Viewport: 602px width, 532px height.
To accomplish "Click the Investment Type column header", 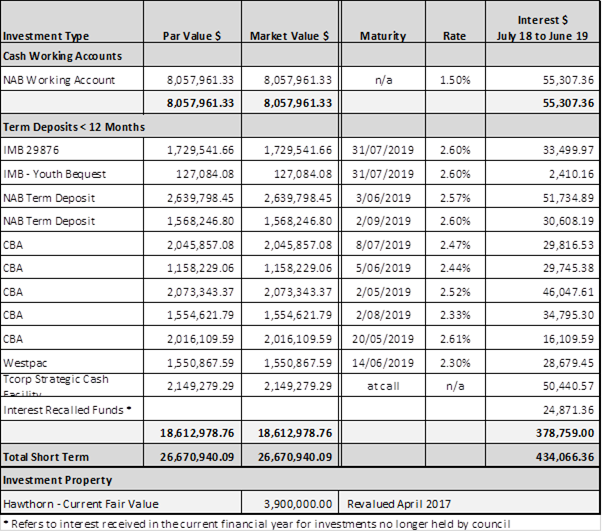I will (x=46, y=36).
